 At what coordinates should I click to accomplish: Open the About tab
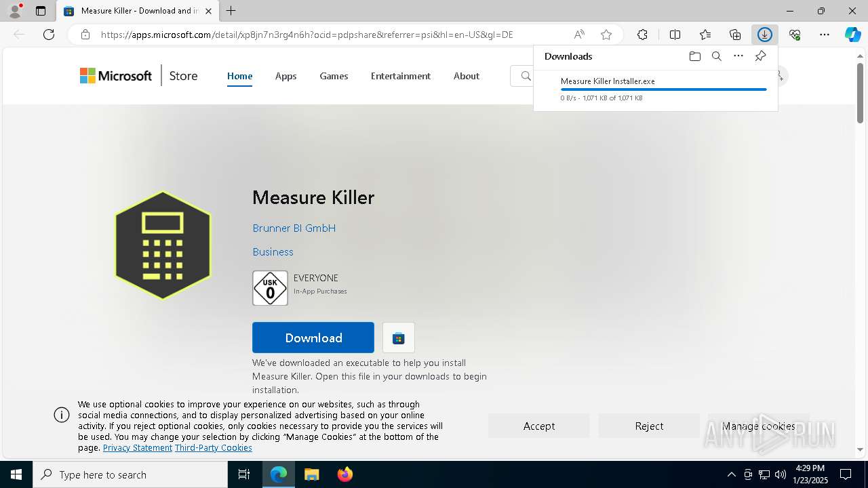pos(467,76)
